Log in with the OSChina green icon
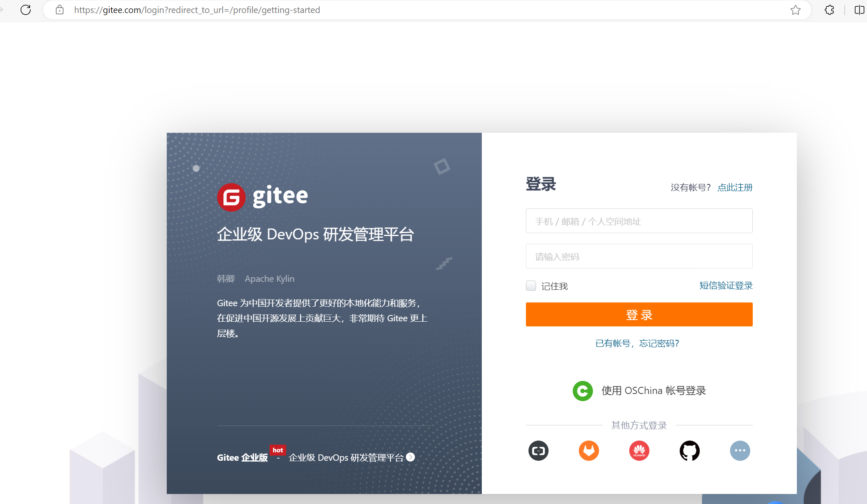Screen dimensions: 867x504 (x=583, y=391)
